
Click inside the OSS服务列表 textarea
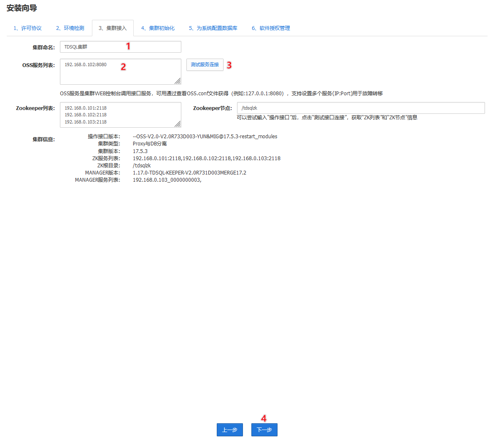121,72
